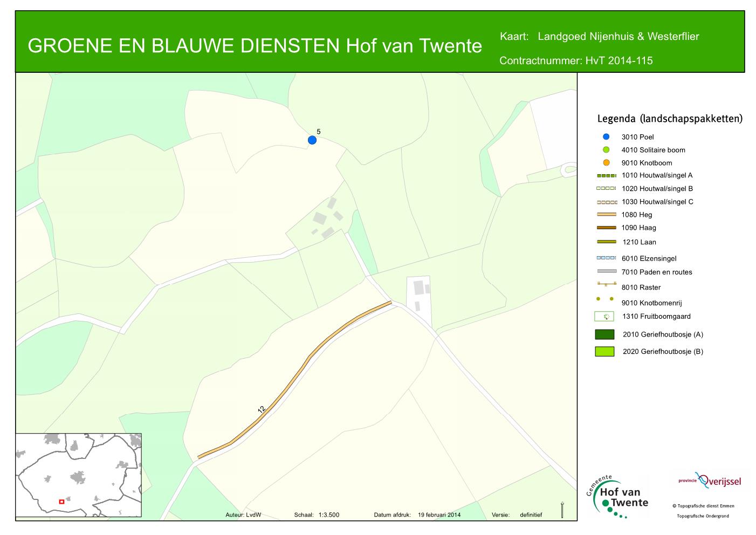Image resolution: width=756 pixels, height=535 pixels.
Task: Click the Topografische Ondergrond text
Action: click(x=703, y=516)
